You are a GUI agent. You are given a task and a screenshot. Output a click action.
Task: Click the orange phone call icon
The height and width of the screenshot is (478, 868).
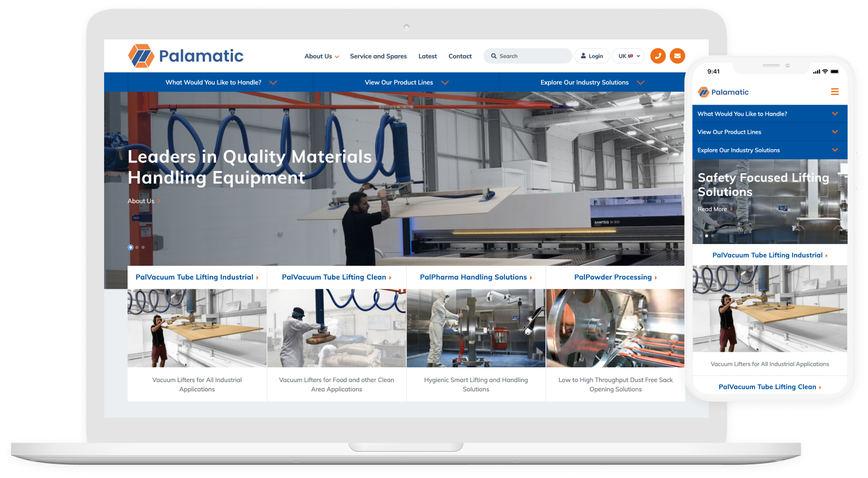(x=658, y=56)
